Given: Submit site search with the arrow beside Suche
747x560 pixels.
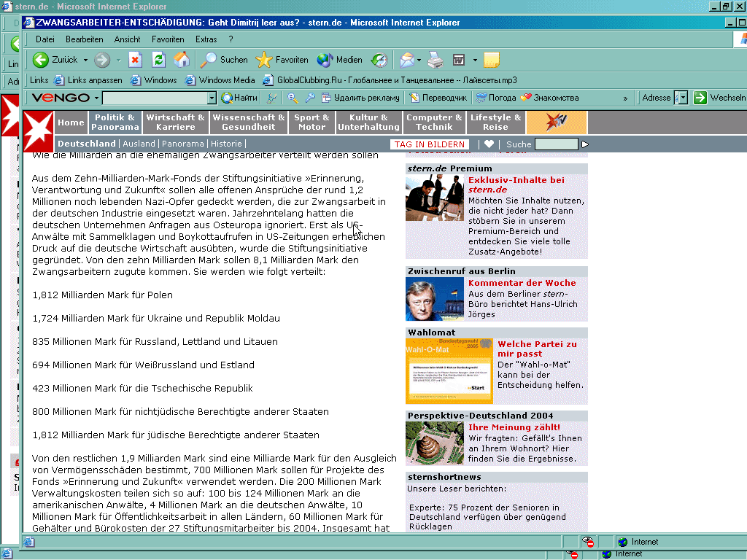Looking at the screenshot, I should click(x=585, y=144).
